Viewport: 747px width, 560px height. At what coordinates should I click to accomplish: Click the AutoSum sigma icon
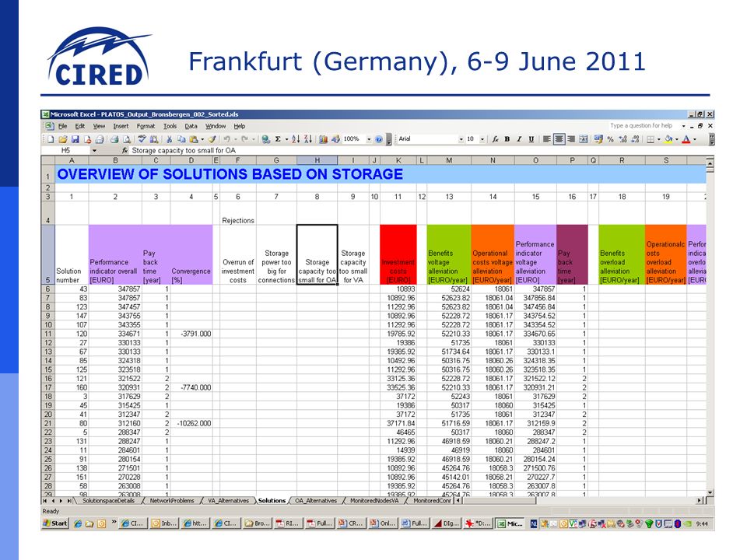[278, 139]
